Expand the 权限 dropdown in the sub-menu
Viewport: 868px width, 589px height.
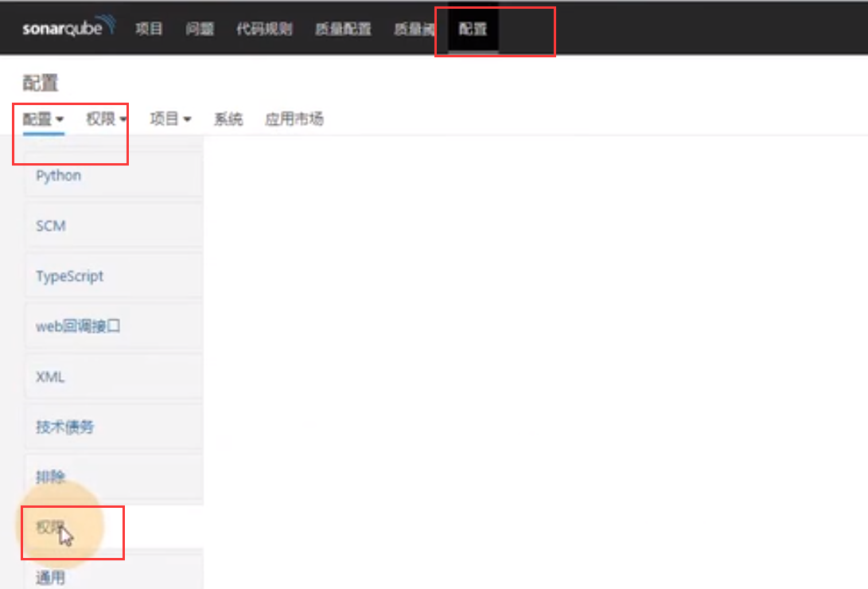tap(107, 119)
